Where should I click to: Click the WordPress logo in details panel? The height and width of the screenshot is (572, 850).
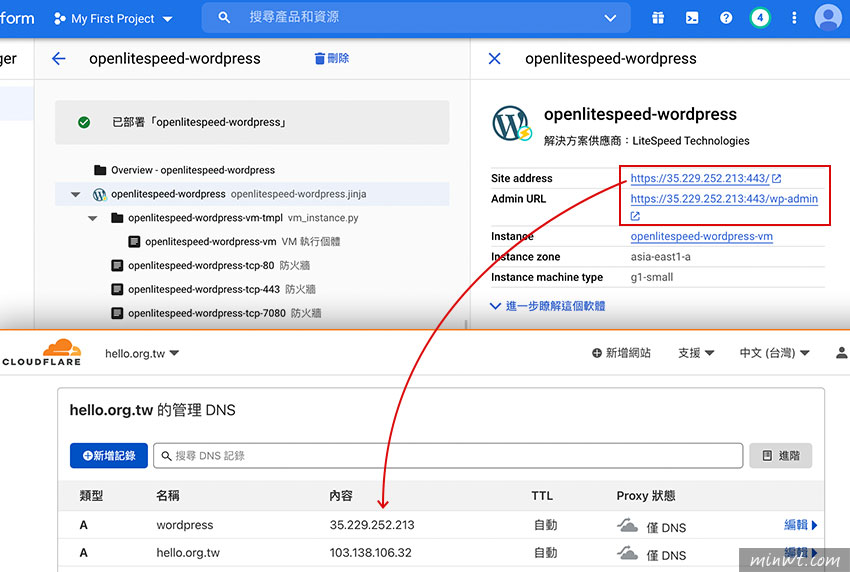[x=511, y=124]
